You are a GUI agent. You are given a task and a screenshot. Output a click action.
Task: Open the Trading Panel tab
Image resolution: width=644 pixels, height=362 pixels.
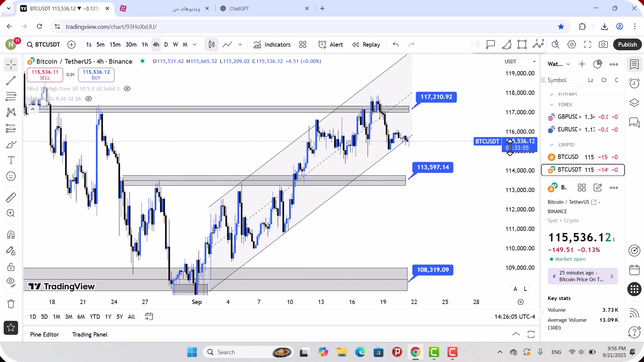click(90, 335)
